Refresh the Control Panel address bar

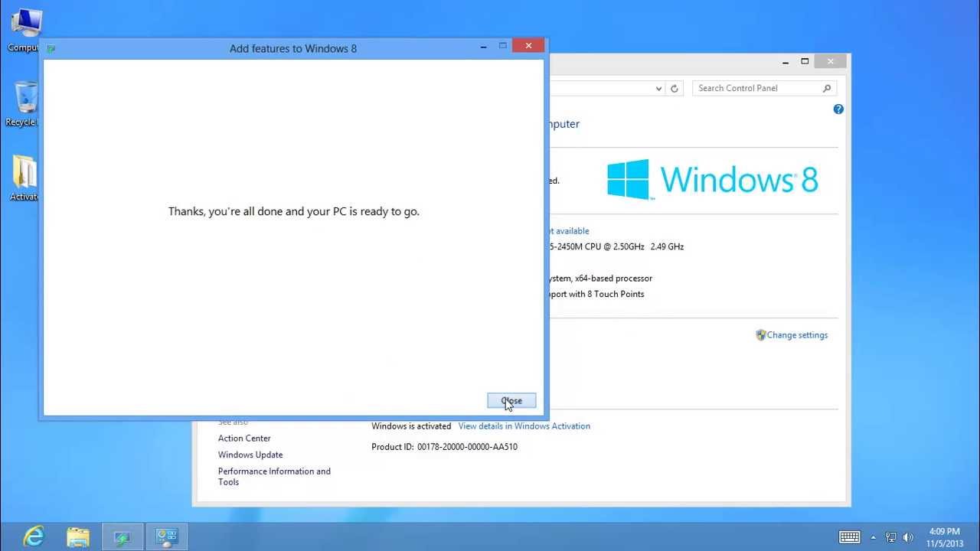click(675, 88)
